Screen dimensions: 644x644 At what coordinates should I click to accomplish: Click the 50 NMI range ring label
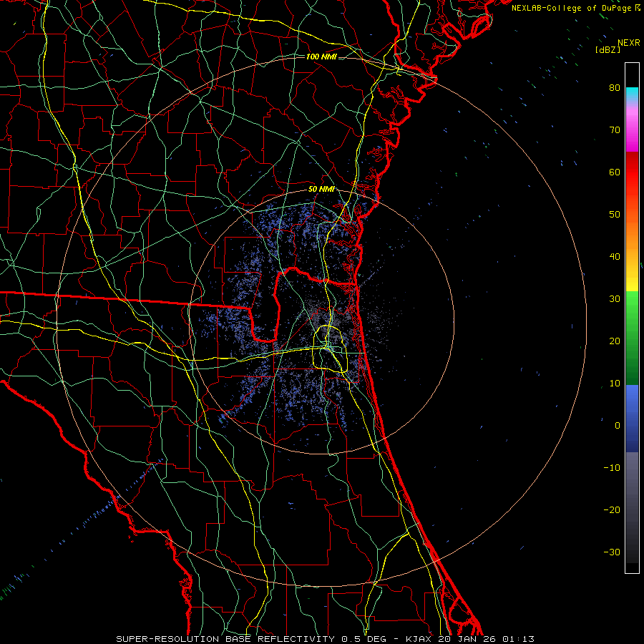tap(321, 190)
